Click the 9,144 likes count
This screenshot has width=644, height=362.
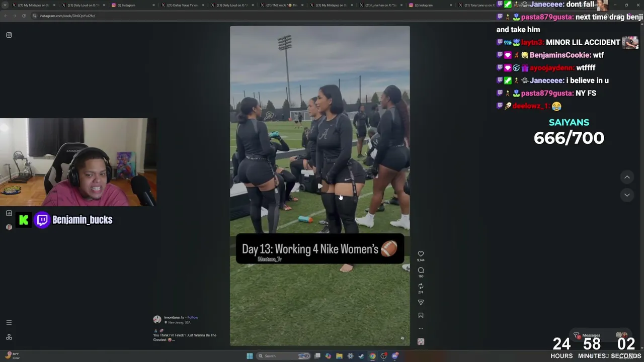tap(421, 260)
